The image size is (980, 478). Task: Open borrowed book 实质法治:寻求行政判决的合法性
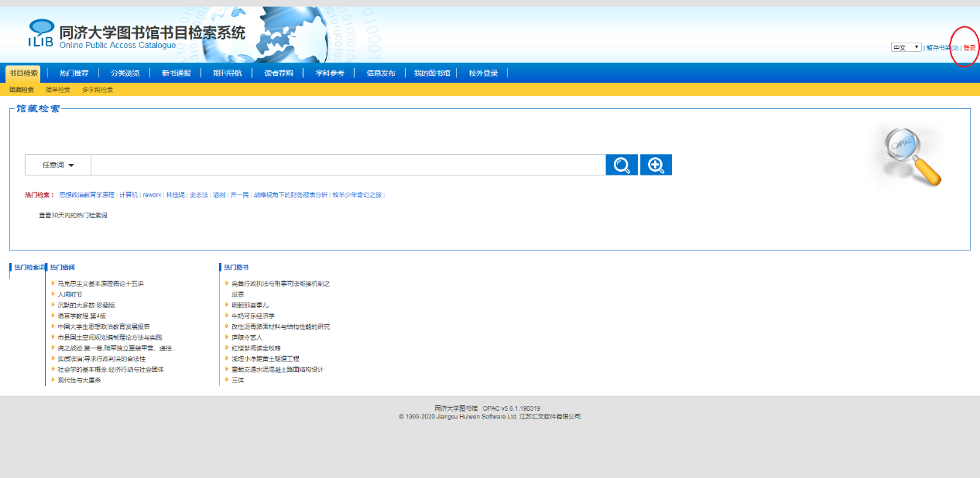[x=101, y=359]
